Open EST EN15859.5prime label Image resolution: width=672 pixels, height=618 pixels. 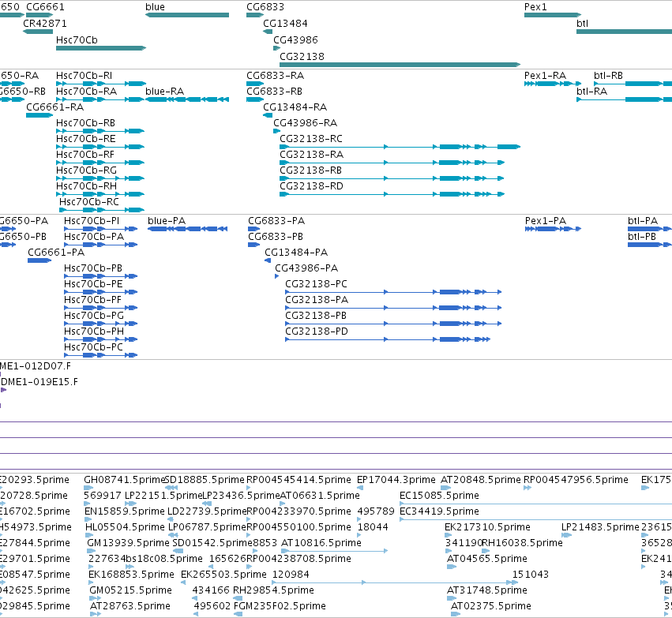(124, 511)
